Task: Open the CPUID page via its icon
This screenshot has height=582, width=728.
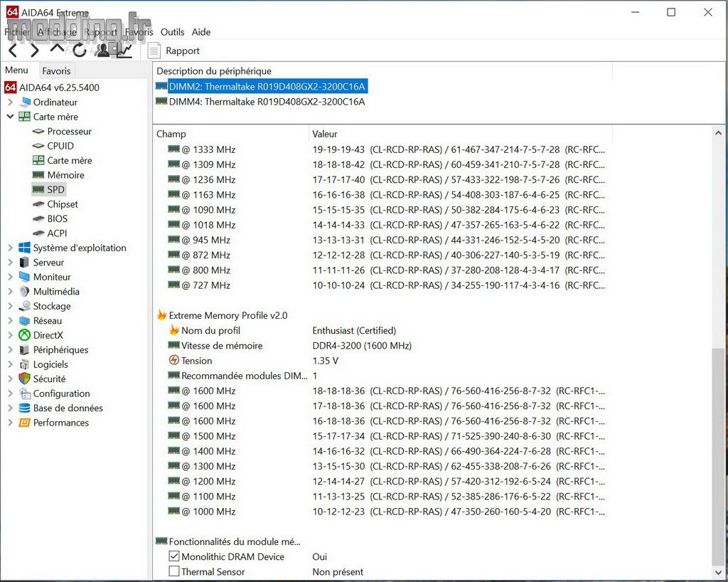Action: click(38, 146)
